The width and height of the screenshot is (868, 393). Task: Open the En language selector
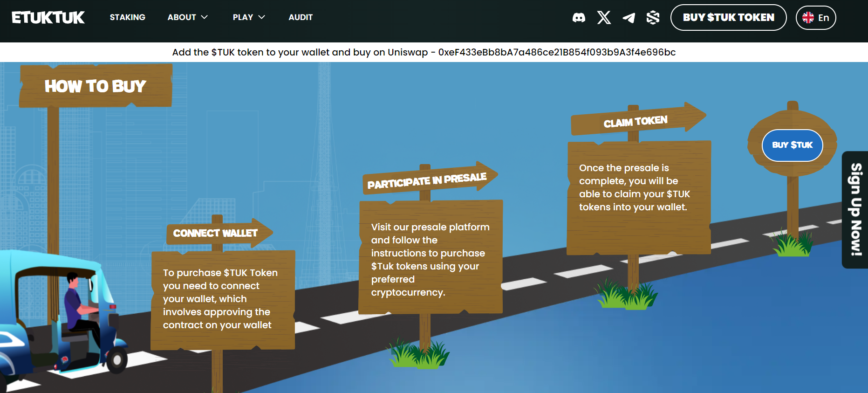click(x=816, y=18)
